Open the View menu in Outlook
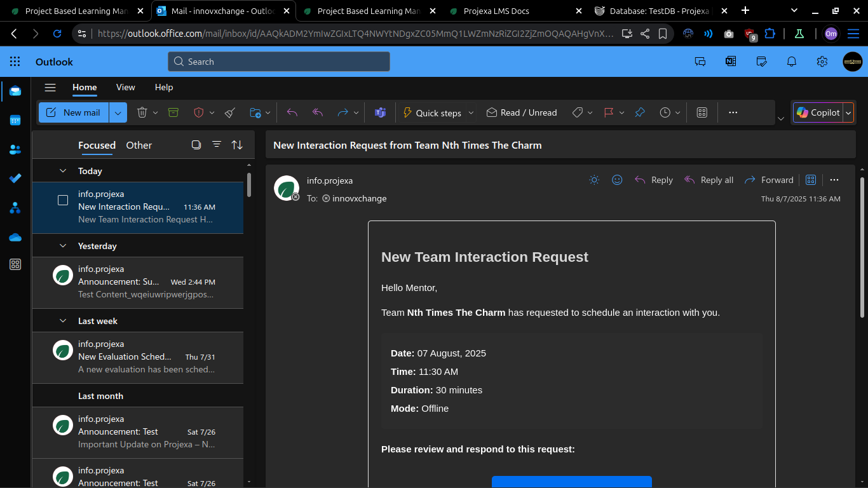Image resolution: width=868 pixels, height=488 pixels. click(125, 87)
